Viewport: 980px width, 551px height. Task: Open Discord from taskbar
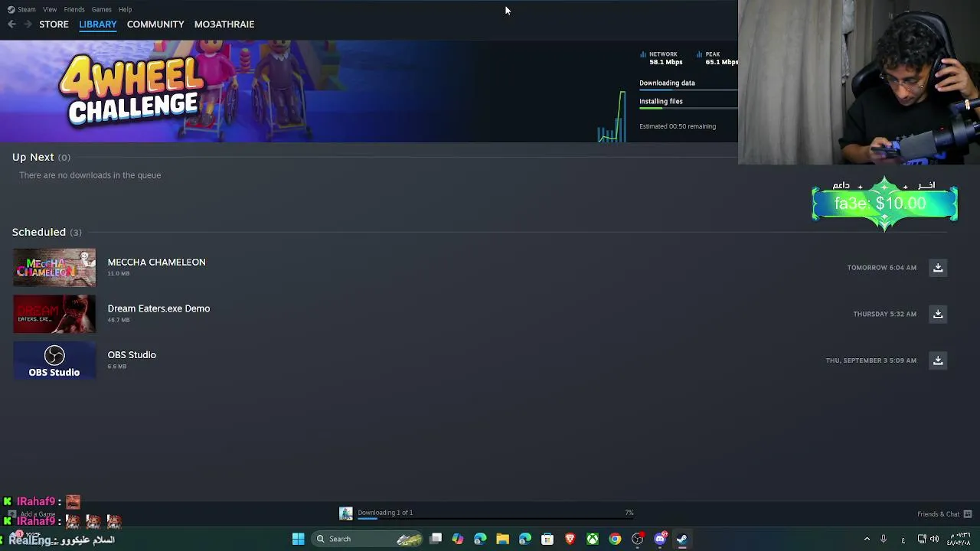coord(660,539)
